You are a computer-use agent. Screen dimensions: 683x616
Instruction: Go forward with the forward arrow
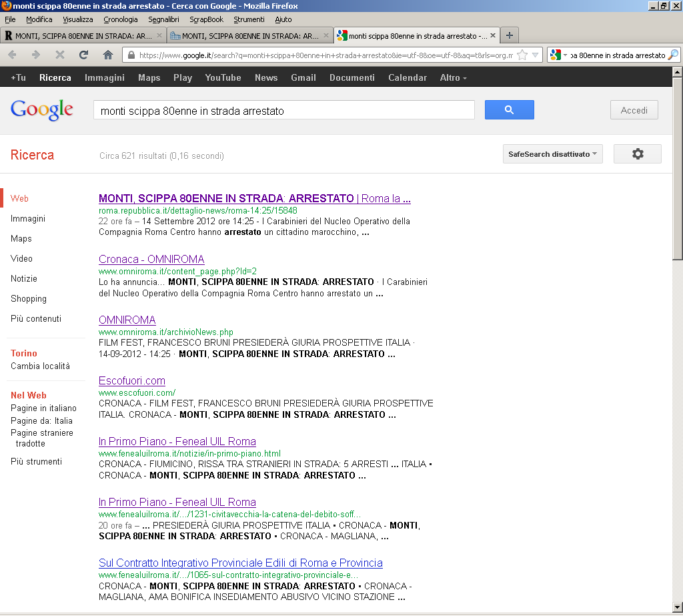pos(36,55)
